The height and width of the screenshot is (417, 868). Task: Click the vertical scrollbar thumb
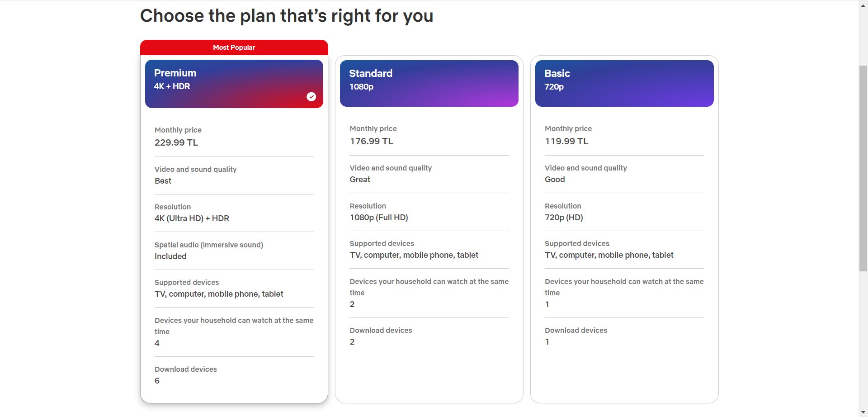863,168
